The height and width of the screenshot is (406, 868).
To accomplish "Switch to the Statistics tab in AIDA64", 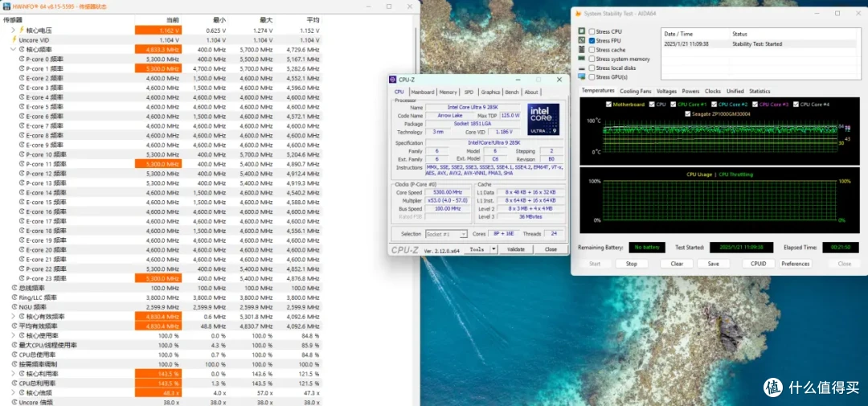I will tap(759, 91).
